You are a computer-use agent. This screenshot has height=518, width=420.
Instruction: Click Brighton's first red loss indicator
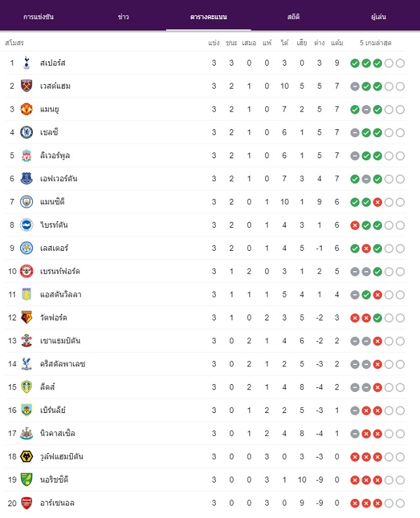(x=355, y=225)
